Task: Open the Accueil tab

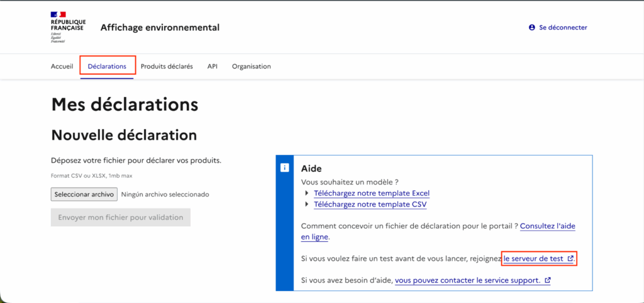Action: pos(62,66)
